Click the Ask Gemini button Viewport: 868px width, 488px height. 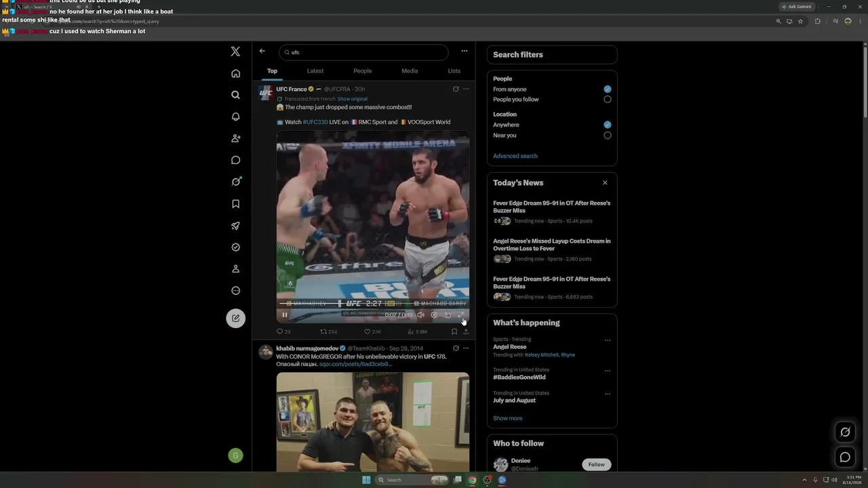click(797, 6)
